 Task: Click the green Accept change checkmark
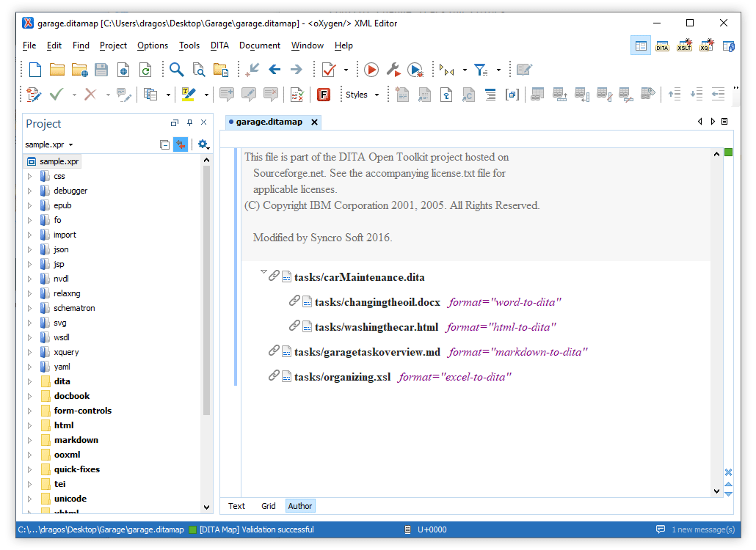pos(57,95)
